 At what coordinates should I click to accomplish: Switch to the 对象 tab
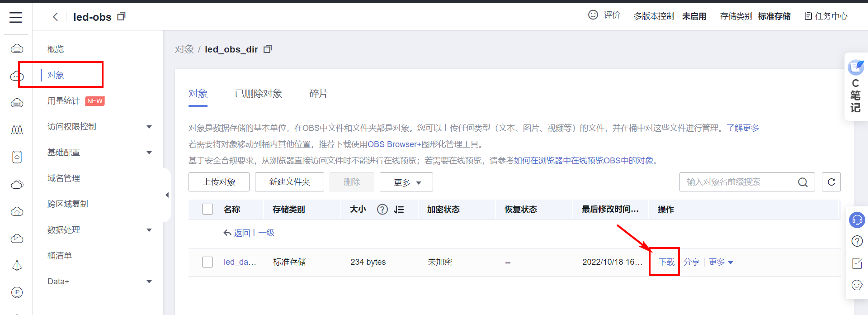click(198, 94)
